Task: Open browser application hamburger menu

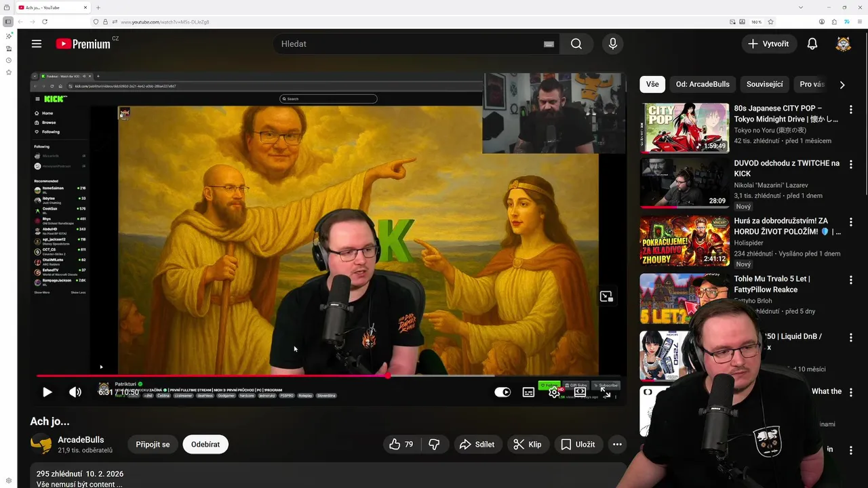Action: click(x=859, y=22)
